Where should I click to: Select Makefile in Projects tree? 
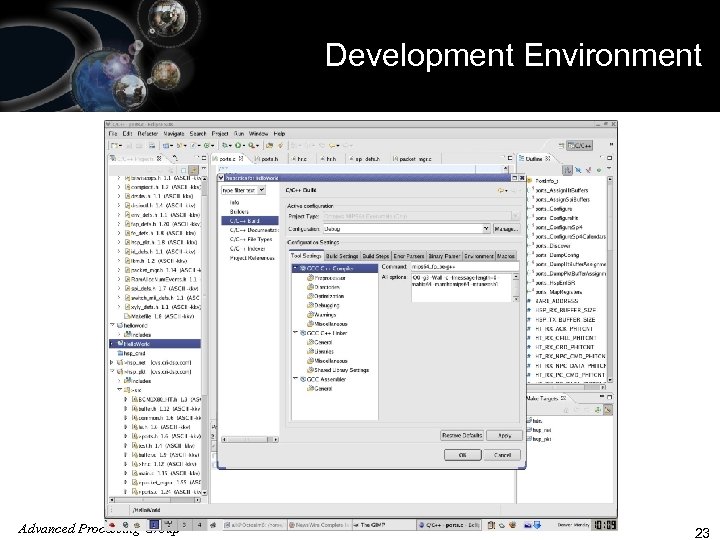pos(159,316)
